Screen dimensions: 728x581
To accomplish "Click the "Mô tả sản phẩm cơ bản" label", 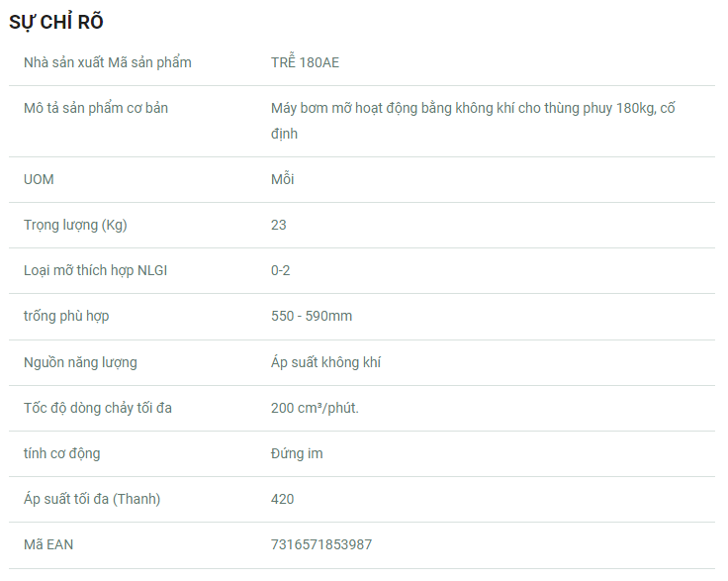I will point(96,108).
